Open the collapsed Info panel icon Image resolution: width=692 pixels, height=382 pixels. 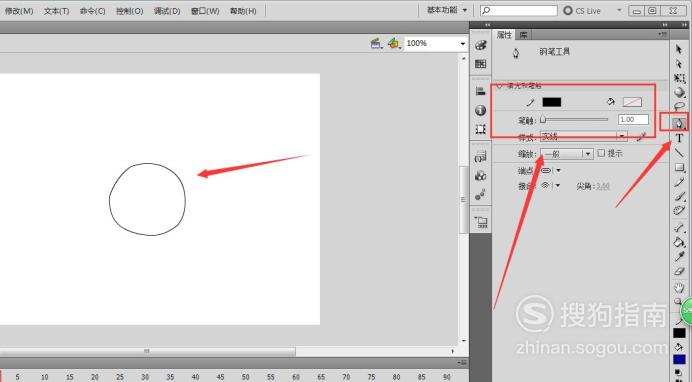(x=481, y=110)
